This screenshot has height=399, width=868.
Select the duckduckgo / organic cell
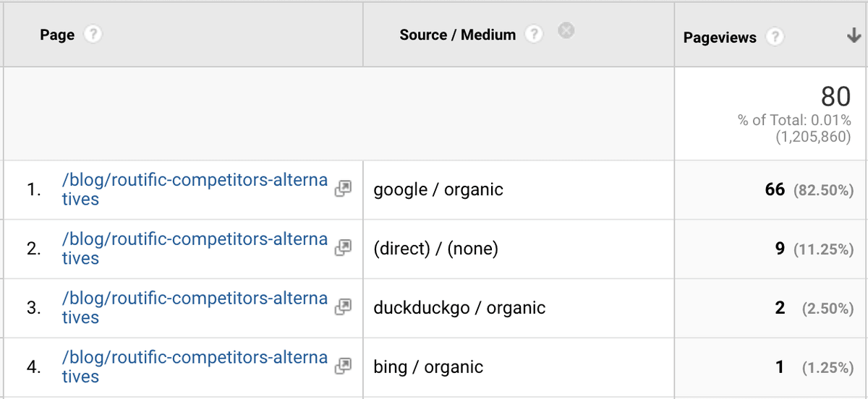click(519, 309)
